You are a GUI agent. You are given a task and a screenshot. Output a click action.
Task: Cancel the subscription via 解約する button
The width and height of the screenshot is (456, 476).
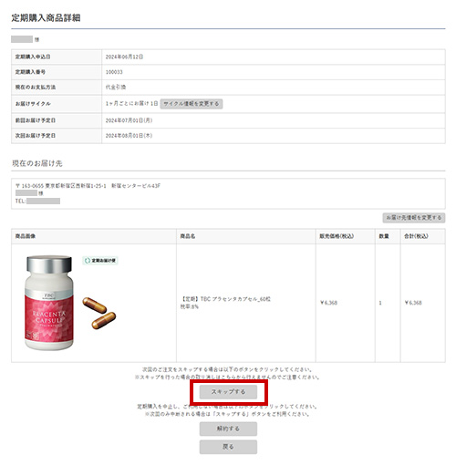228,429
